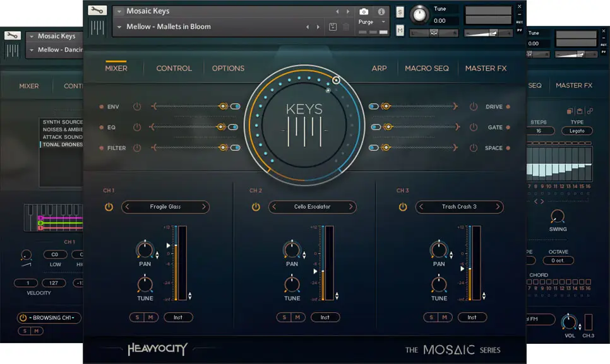
Task: Click the VOL knob in right window
Action: [569, 322]
